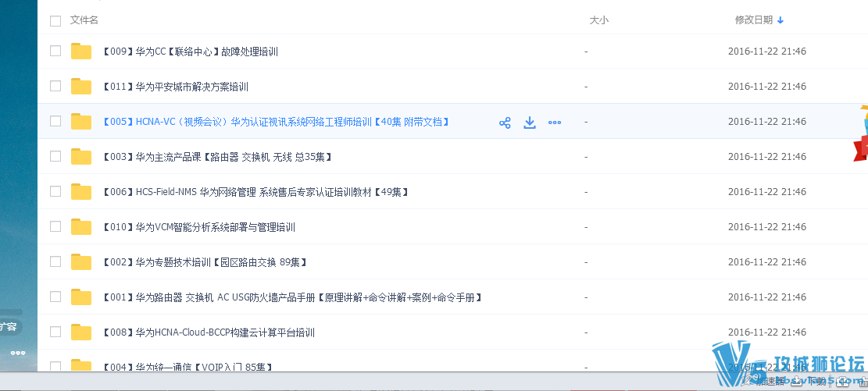Check the box for 【005】HCNA-VC folder
This screenshot has height=391, width=868.
(55, 121)
